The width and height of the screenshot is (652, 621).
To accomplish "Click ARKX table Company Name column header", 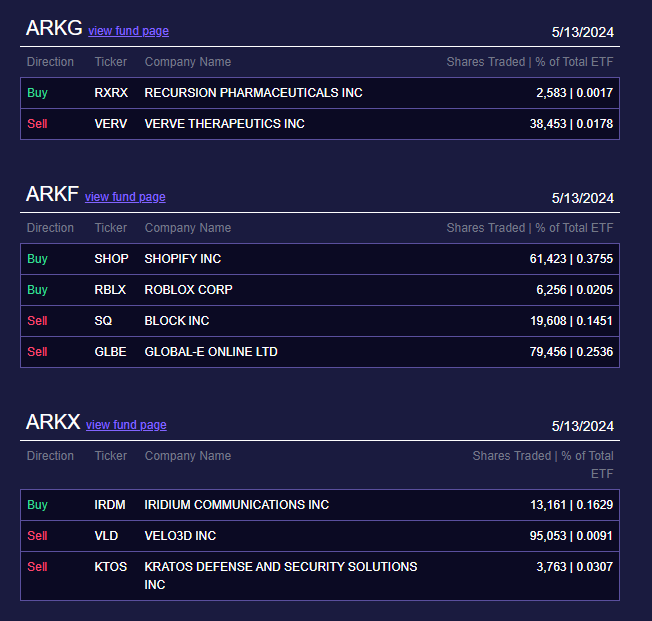I will tap(188, 456).
